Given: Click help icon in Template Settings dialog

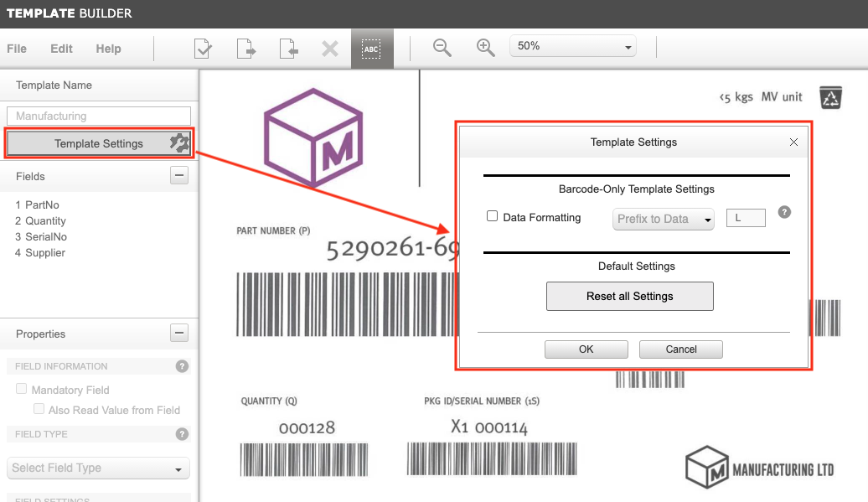Looking at the screenshot, I should coord(784,212).
